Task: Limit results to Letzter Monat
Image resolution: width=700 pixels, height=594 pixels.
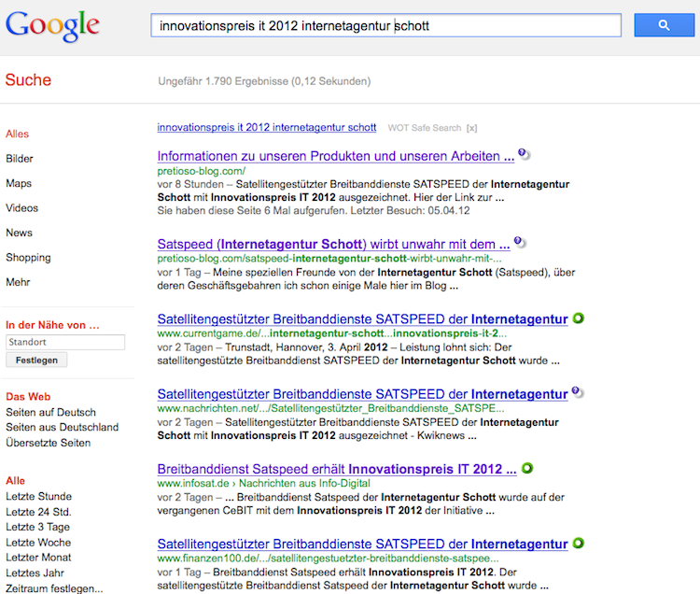Action: (38, 558)
